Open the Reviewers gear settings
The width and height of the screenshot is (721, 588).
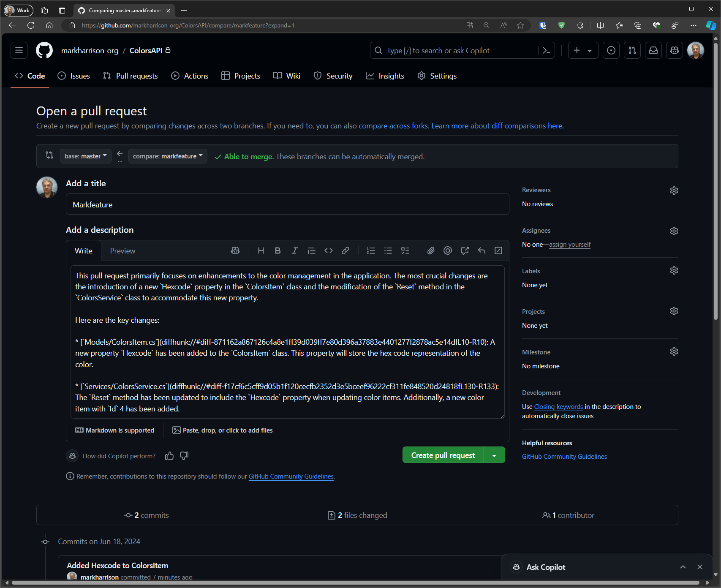(674, 191)
